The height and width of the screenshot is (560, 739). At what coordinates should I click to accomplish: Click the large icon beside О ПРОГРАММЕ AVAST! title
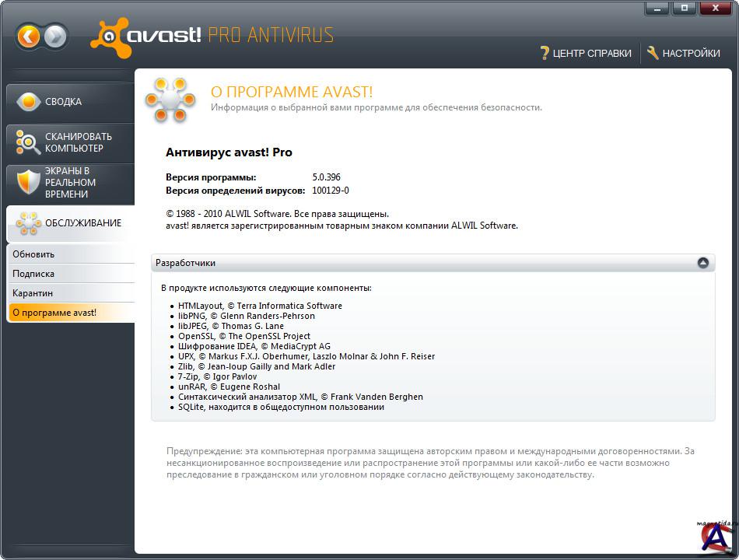tap(169, 99)
